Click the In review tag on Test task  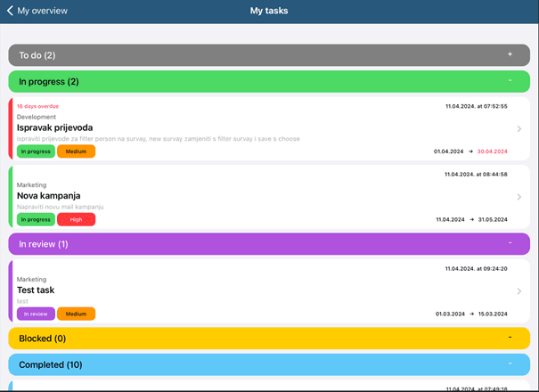[36, 314]
